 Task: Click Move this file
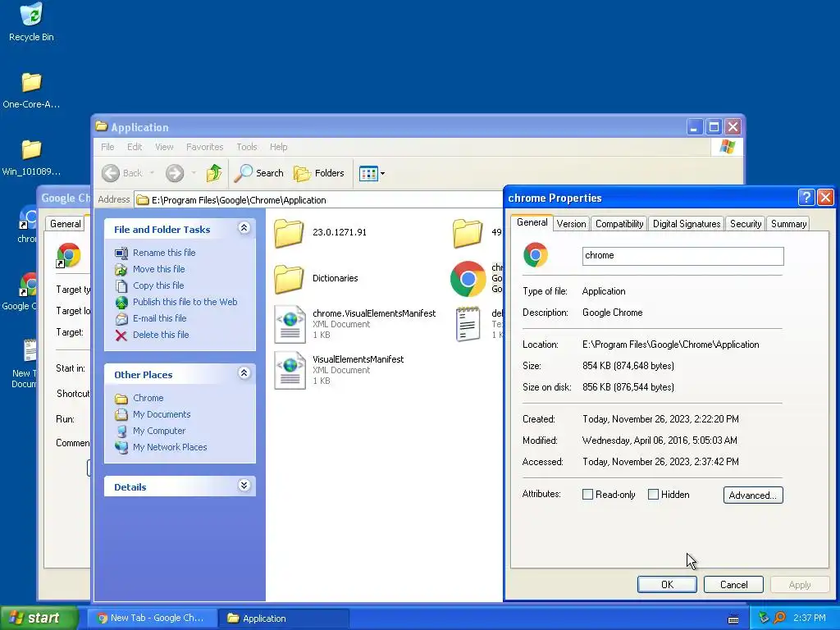click(x=158, y=269)
